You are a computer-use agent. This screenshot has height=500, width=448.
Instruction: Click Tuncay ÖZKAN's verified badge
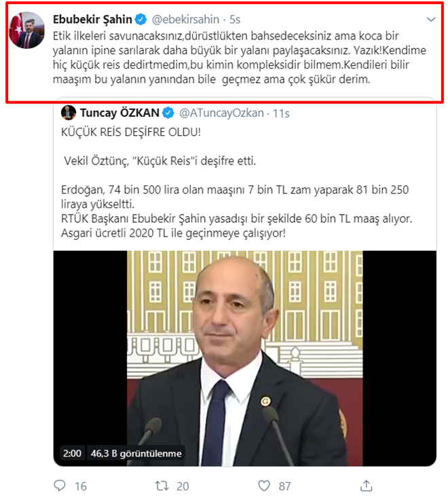[168, 113]
